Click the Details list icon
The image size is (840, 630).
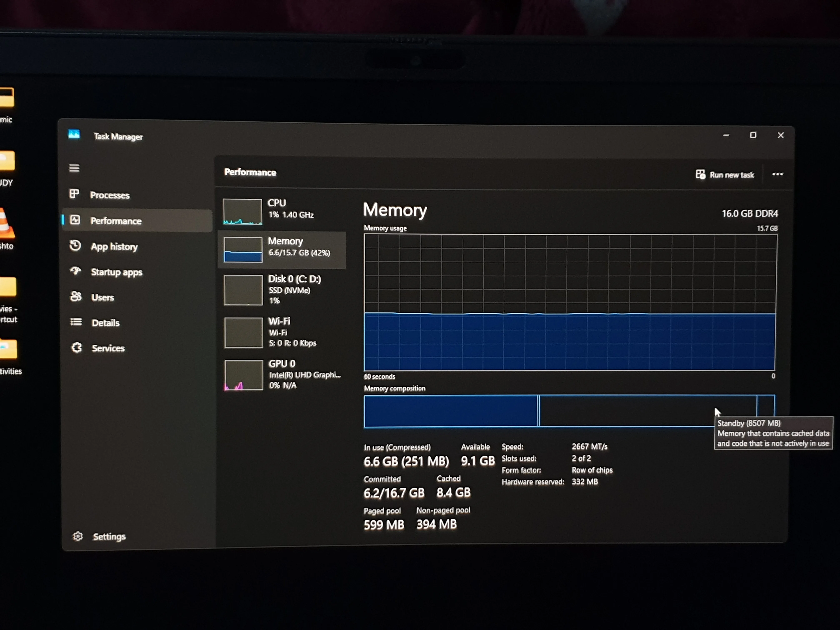click(76, 322)
